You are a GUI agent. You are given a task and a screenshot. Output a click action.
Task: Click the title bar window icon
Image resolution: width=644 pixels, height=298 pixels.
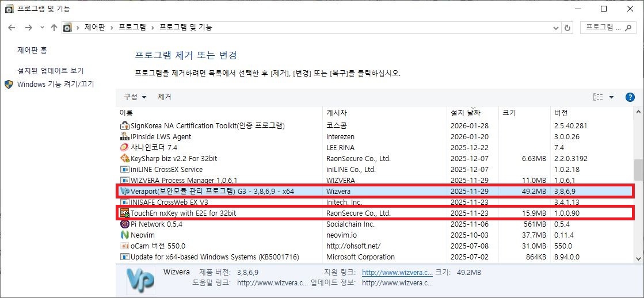coord(9,9)
